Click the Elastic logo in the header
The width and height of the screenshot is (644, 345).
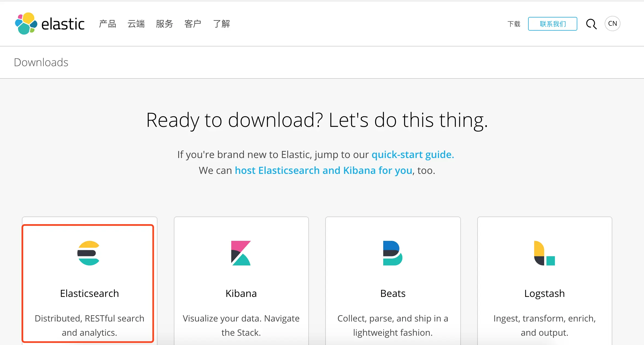point(50,24)
